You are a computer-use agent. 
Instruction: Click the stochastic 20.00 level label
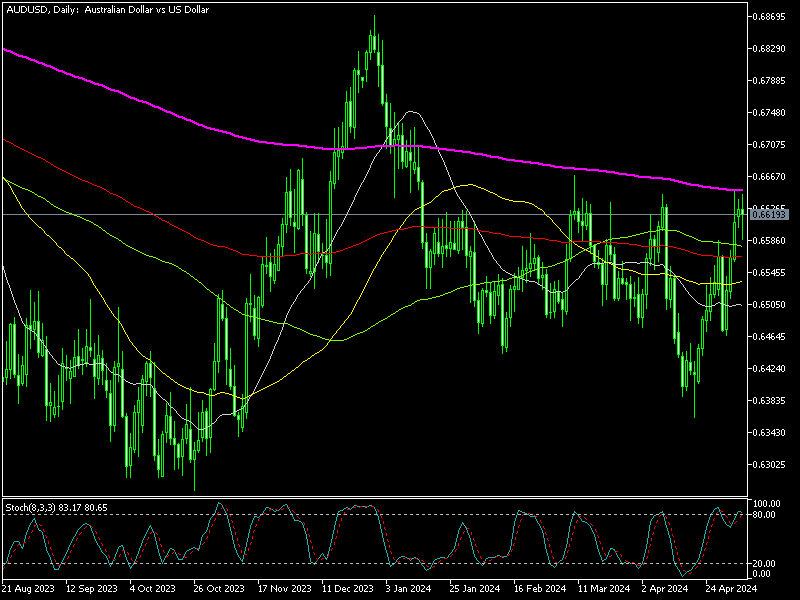pyautogui.click(x=766, y=563)
